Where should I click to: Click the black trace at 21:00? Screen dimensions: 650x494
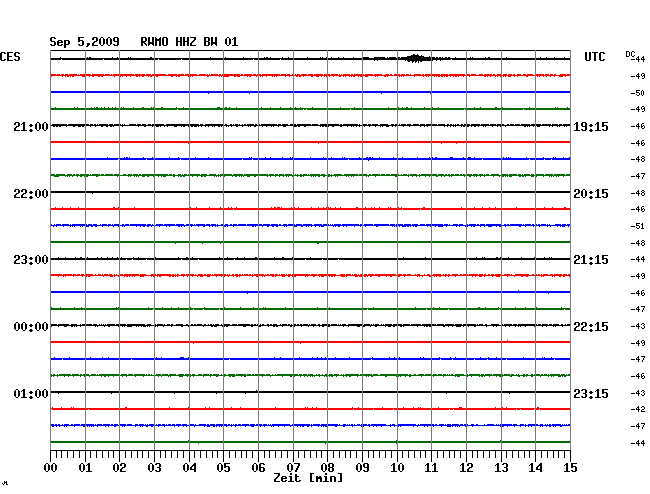pyautogui.click(x=310, y=125)
